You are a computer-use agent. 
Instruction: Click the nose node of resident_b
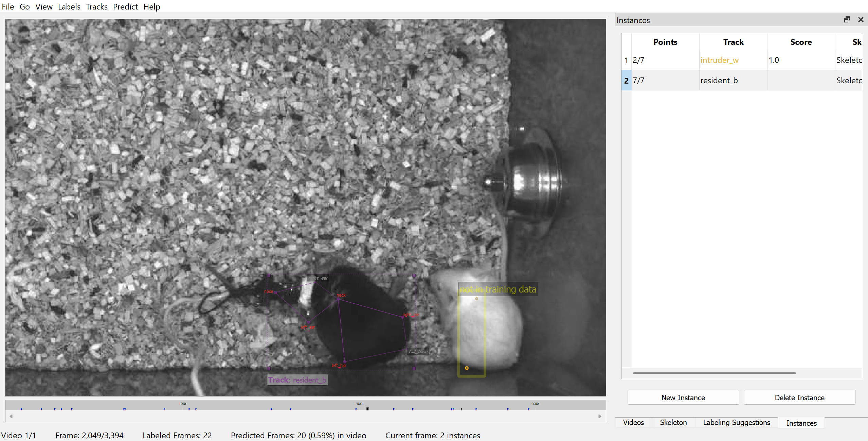coord(275,292)
